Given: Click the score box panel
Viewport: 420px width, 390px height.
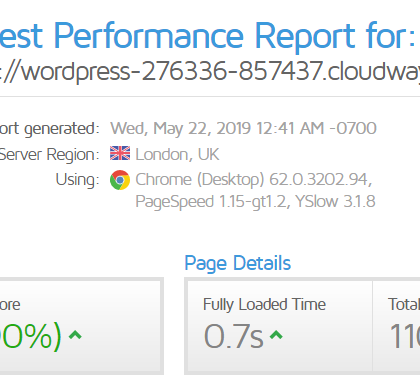Looking at the screenshot, I should click(x=81, y=326).
